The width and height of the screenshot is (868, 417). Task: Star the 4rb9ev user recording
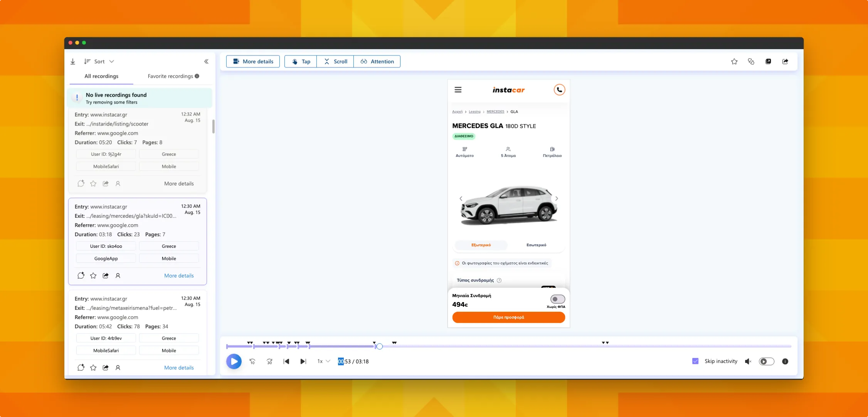click(x=93, y=368)
